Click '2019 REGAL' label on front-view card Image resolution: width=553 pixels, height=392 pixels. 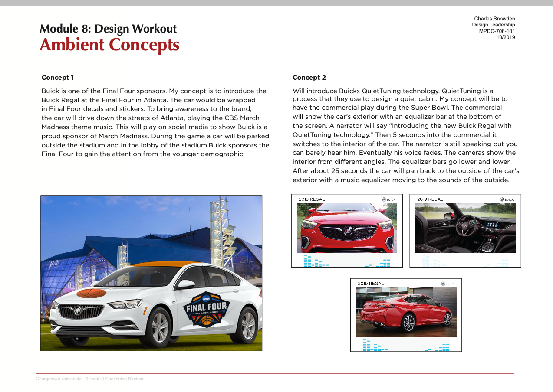tap(312, 199)
